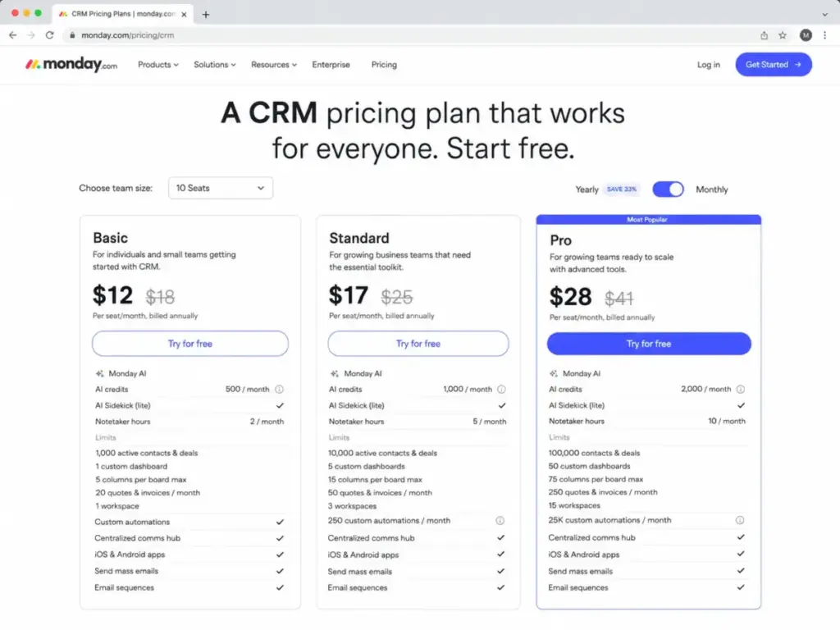The image size is (840, 630).
Task: Click the share page icon
Action: 764,35
